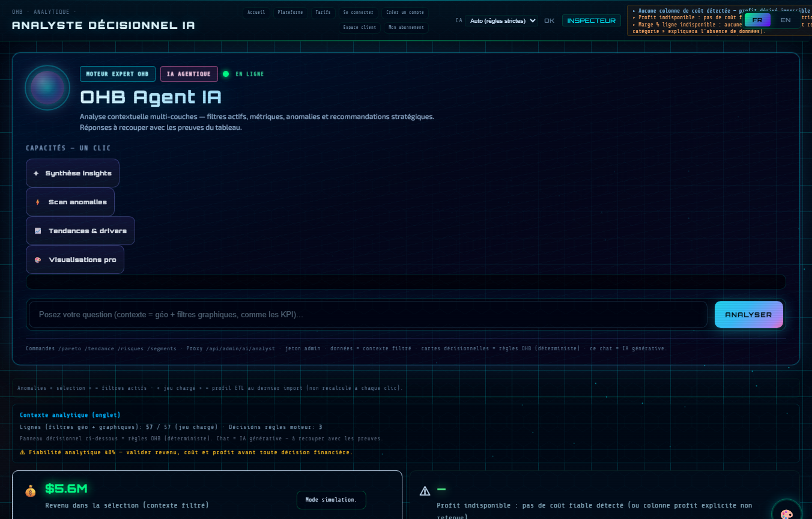
Task: Click the Scan anomalies lightning icon
Action: 38,202
